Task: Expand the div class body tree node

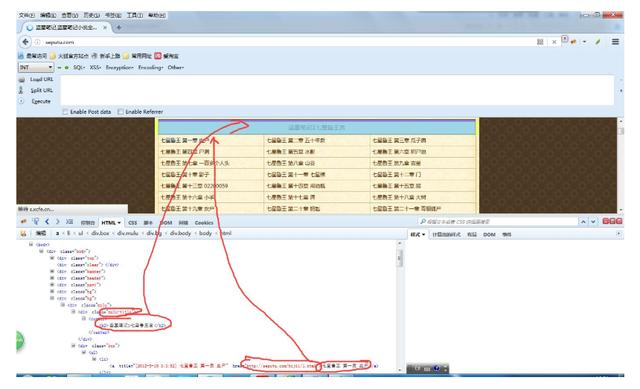Action: (x=41, y=251)
